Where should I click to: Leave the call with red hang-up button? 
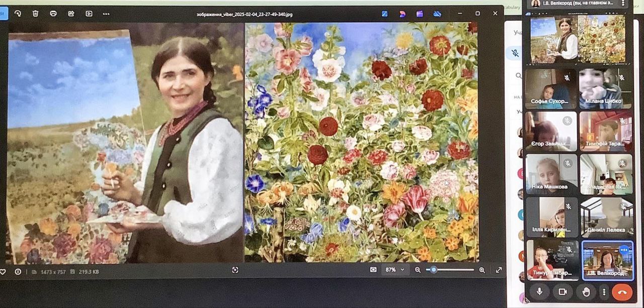pyautogui.click(x=622, y=291)
